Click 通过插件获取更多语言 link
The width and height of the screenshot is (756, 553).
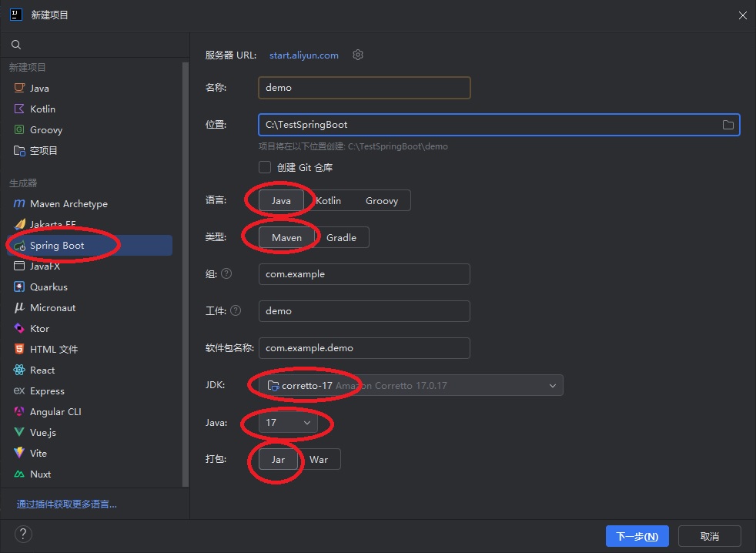coord(66,504)
